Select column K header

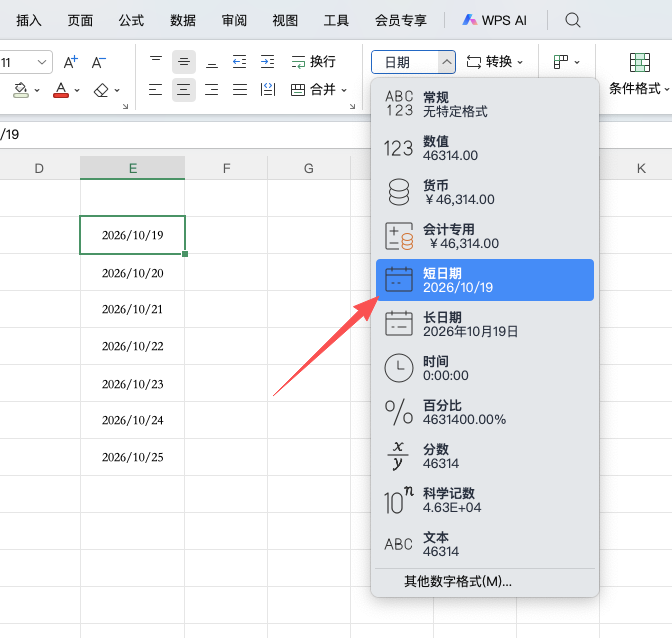636,168
